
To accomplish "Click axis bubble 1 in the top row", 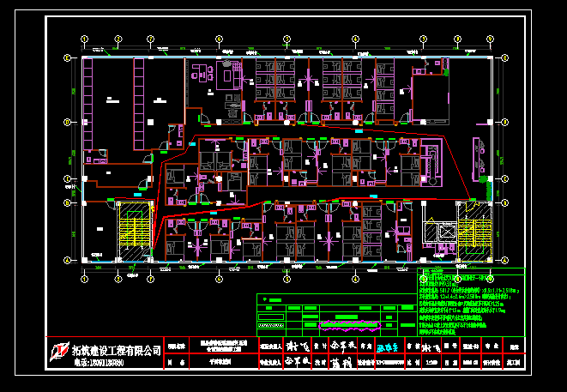I will click(84, 39).
